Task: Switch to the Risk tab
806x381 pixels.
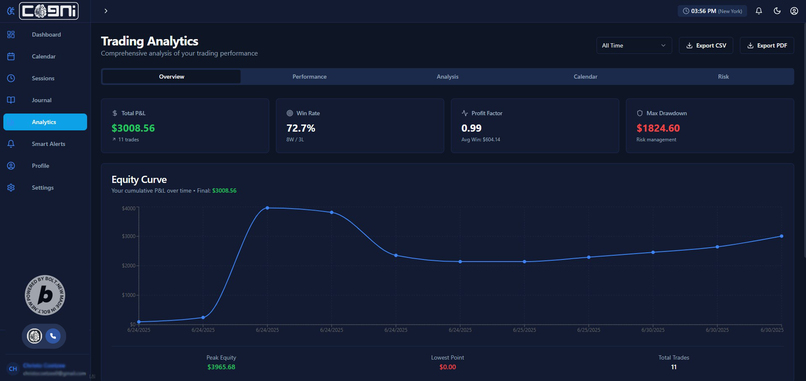Action: point(723,77)
